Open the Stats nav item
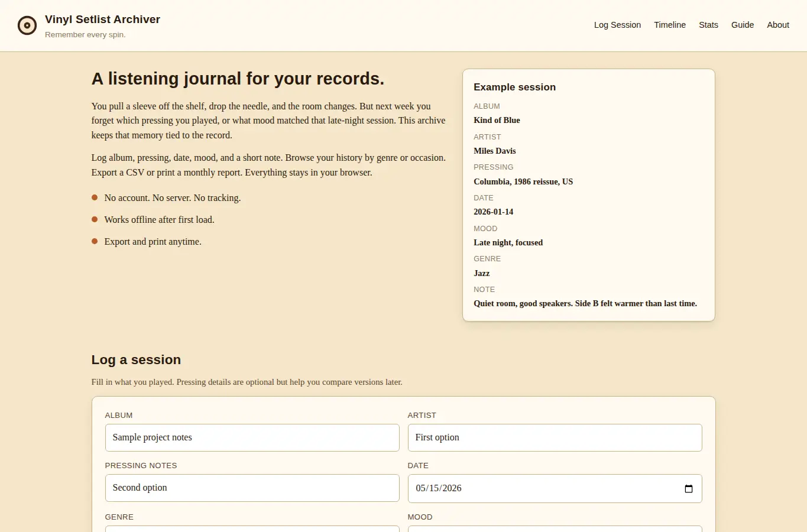Screen dimensions: 807x532 pyautogui.click(x=708, y=25)
